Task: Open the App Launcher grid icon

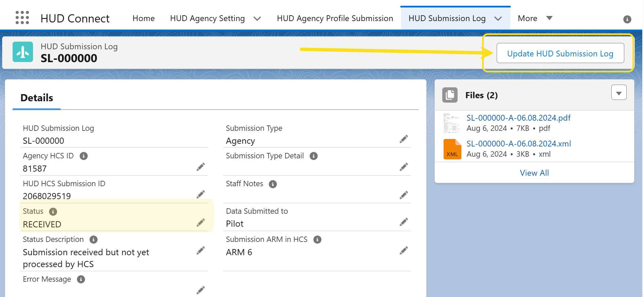Action: [x=22, y=18]
